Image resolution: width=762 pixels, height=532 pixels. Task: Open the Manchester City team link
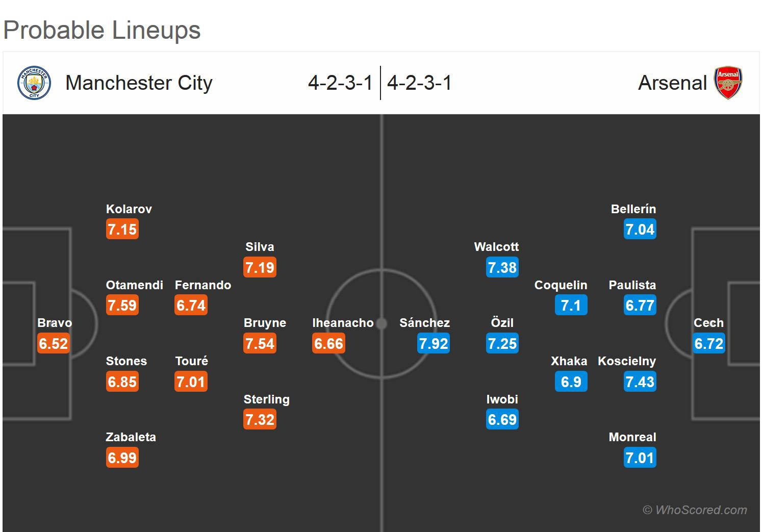click(139, 83)
